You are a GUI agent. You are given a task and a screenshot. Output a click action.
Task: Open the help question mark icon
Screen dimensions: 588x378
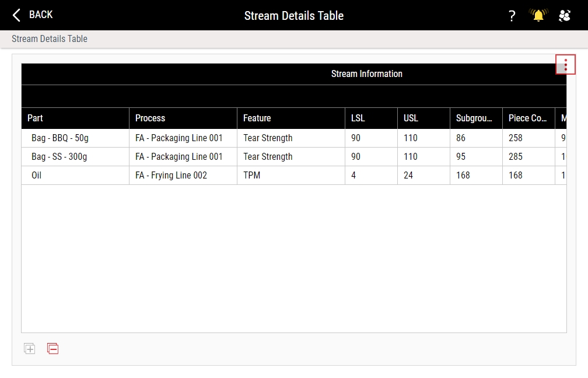click(x=512, y=16)
